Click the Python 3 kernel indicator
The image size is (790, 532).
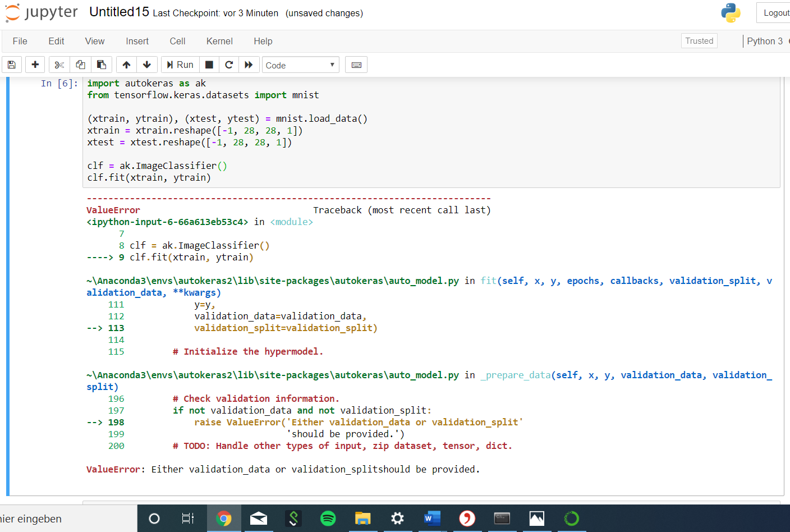point(765,41)
